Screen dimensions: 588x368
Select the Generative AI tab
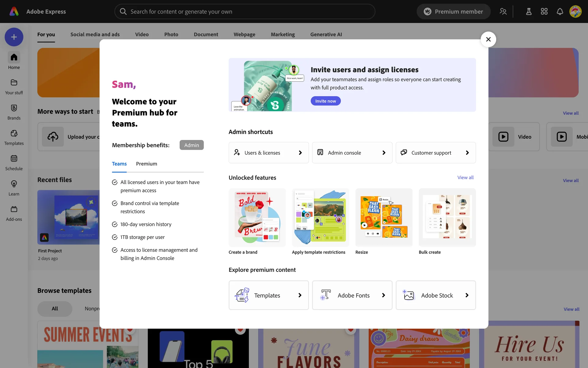[326, 34]
